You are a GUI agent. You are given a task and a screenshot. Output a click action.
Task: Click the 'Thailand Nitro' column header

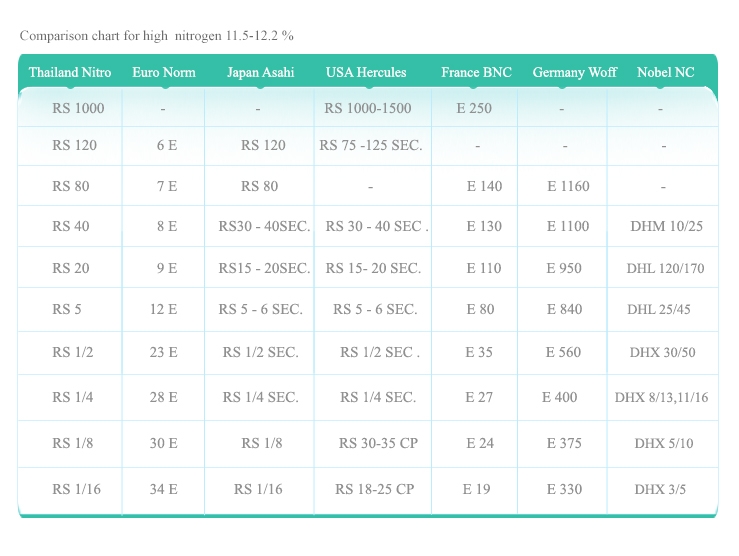[x=70, y=72]
